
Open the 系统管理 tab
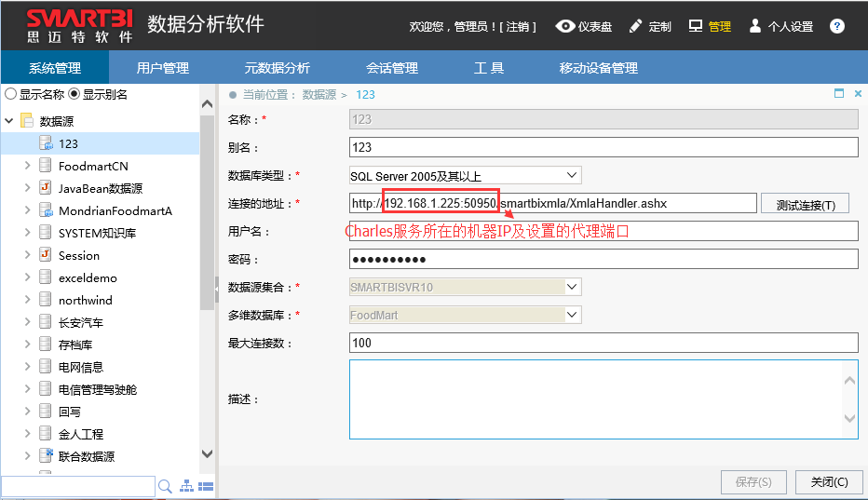point(55,68)
